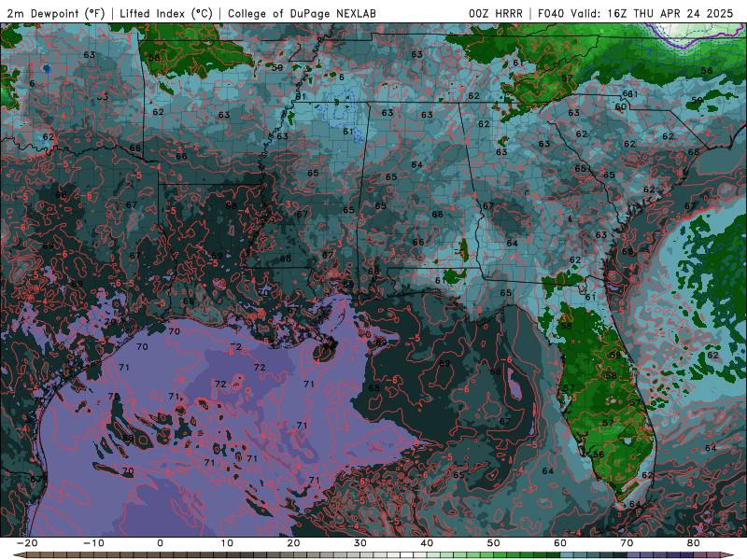The image size is (747, 560).
Task: Click the 10 label on the color scale
Action: (227, 543)
